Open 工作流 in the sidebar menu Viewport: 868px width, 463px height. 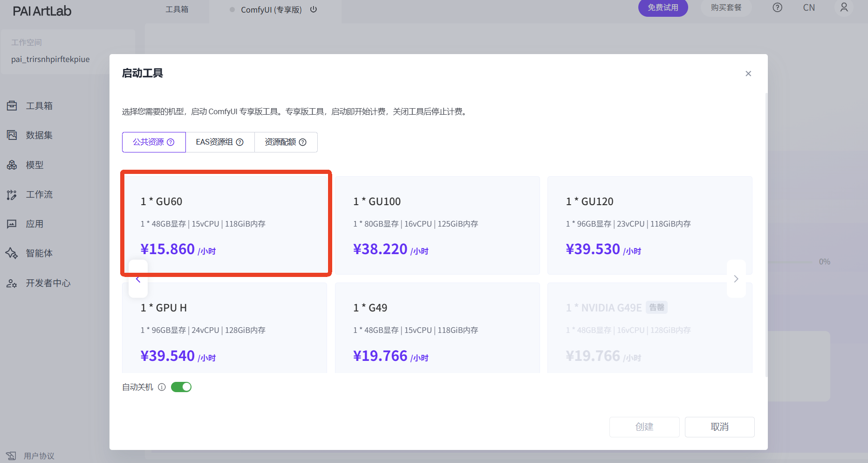(x=39, y=194)
